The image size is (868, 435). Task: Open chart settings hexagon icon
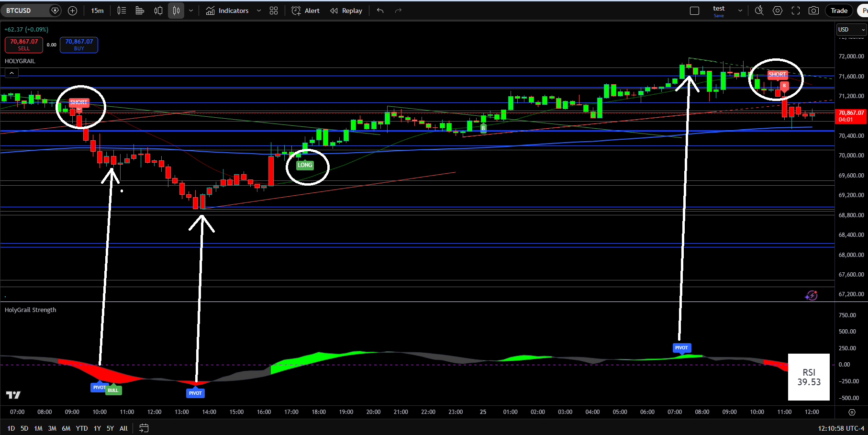pos(778,11)
